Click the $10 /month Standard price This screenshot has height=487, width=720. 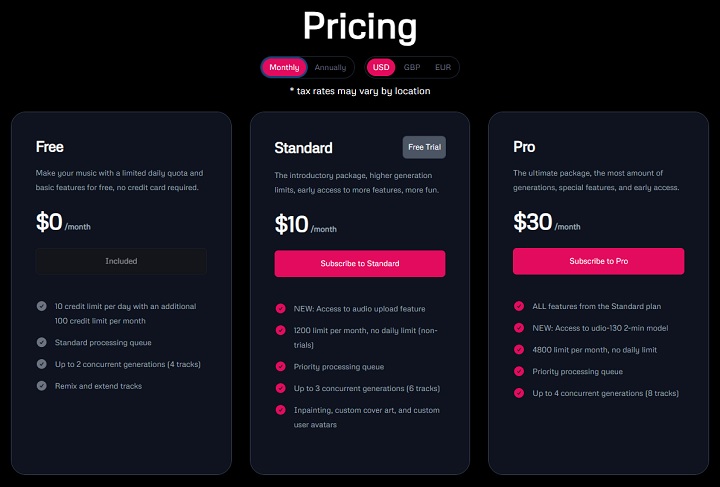[x=306, y=225]
